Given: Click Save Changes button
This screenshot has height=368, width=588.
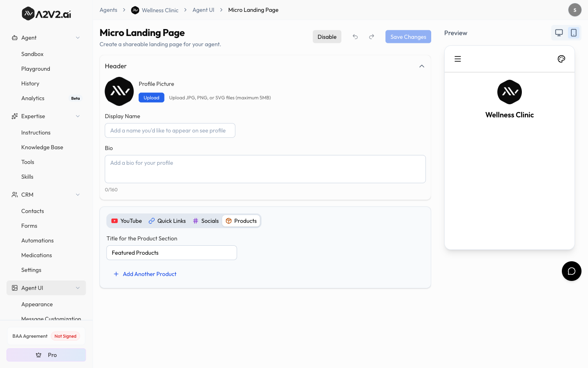Looking at the screenshot, I should pos(408,37).
